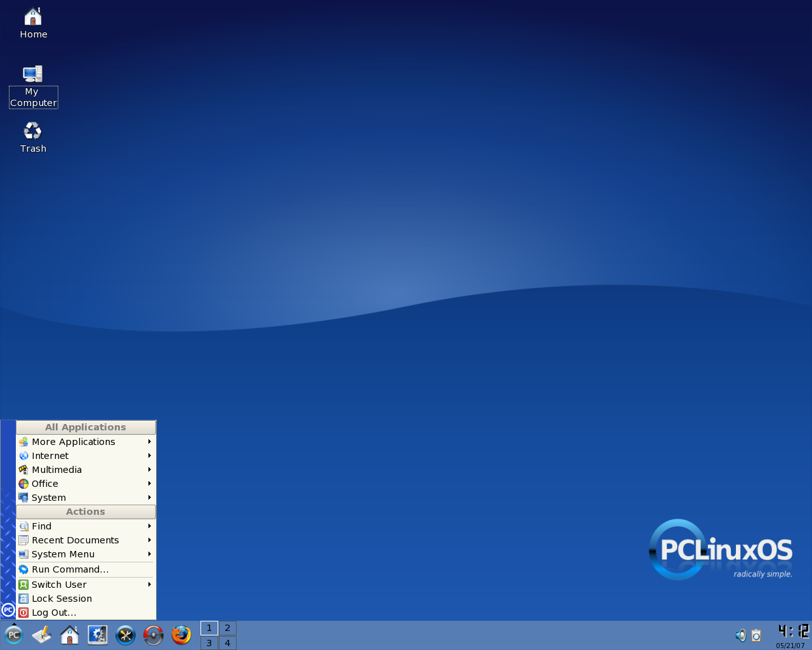This screenshot has width=812, height=650.
Task: Click Log Out… in the menu
Action: point(86,613)
